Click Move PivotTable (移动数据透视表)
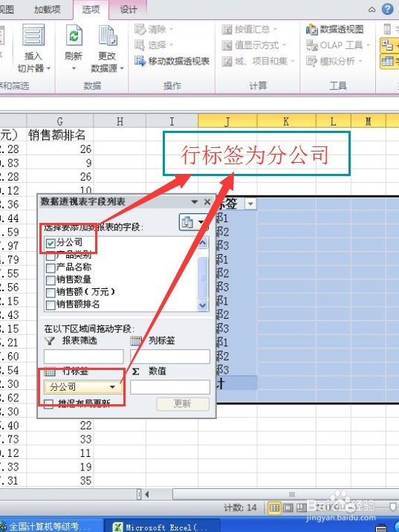 point(172,61)
